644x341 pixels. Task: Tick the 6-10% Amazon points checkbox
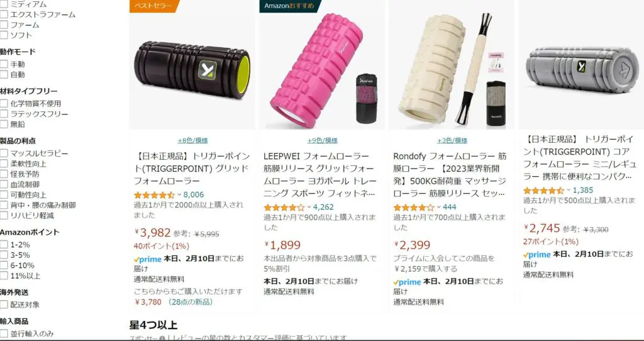[x=4, y=266]
